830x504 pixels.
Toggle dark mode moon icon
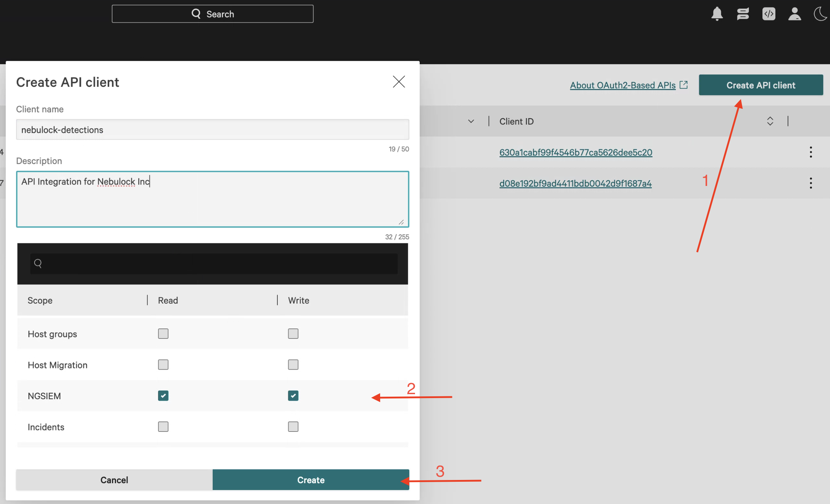[x=820, y=14]
